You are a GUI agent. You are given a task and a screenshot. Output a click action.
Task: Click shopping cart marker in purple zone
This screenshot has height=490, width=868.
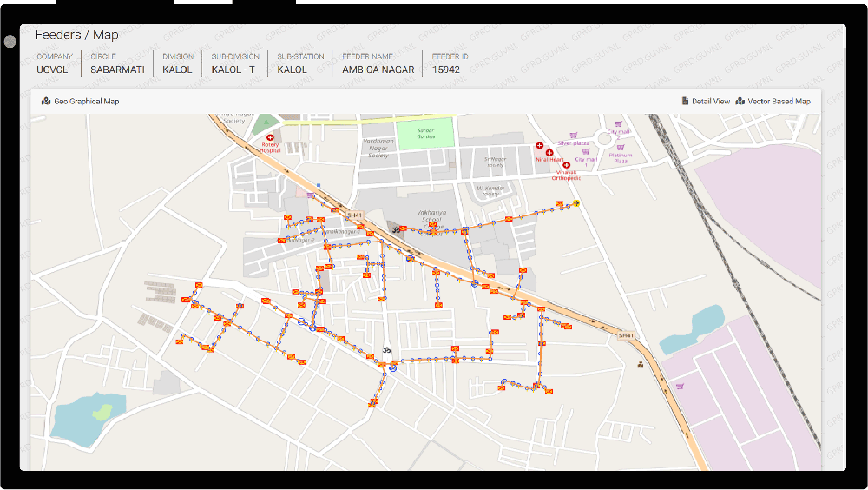click(x=680, y=387)
